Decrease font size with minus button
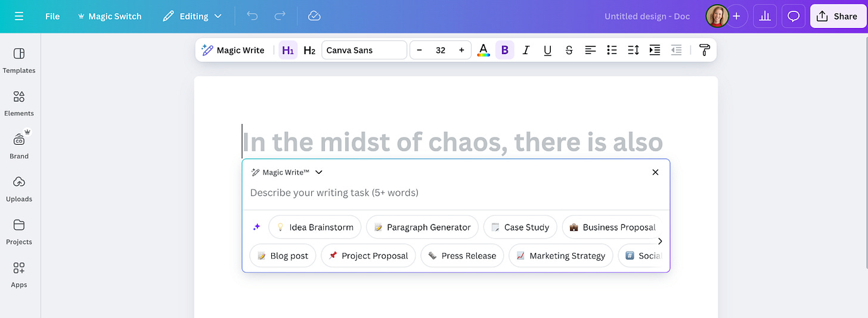The width and height of the screenshot is (868, 318). pos(420,50)
